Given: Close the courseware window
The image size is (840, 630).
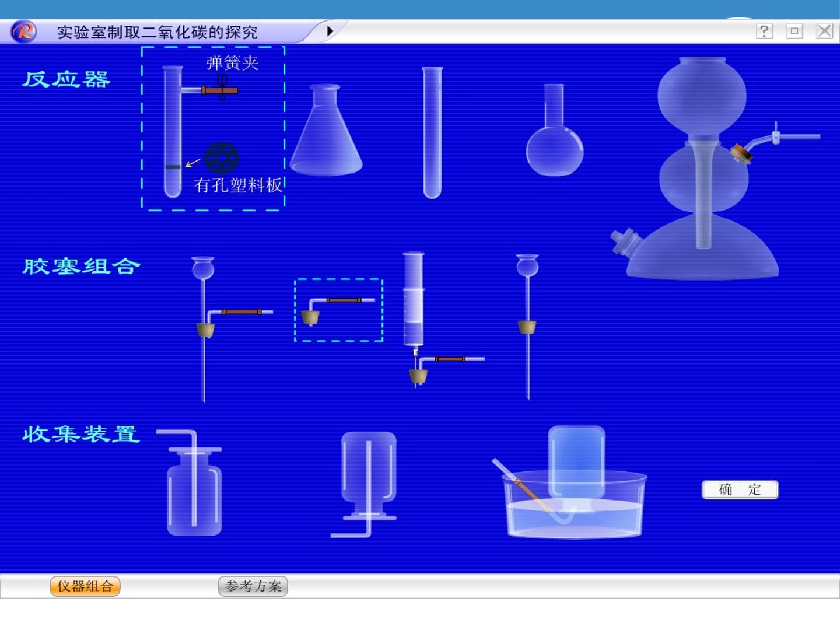Looking at the screenshot, I should [825, 31].
